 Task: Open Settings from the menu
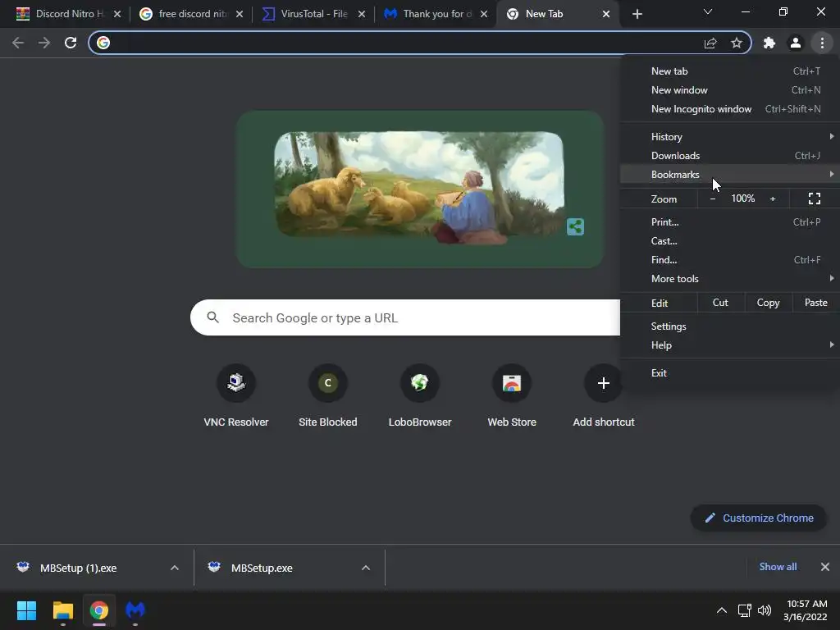729,326
